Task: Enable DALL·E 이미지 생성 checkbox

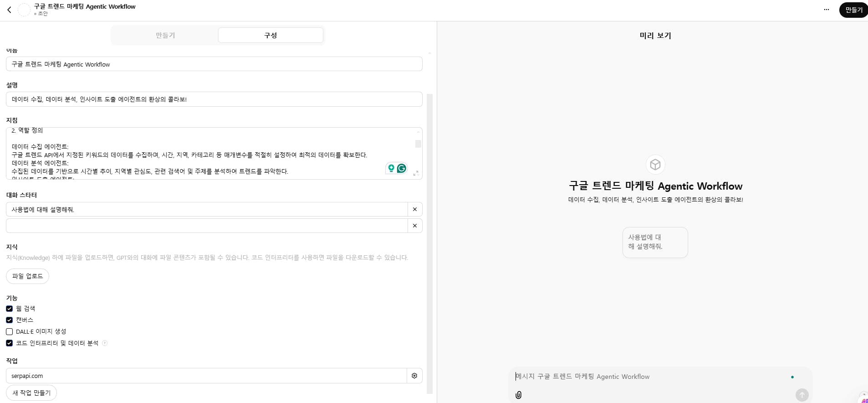Action: coord(9,331)
